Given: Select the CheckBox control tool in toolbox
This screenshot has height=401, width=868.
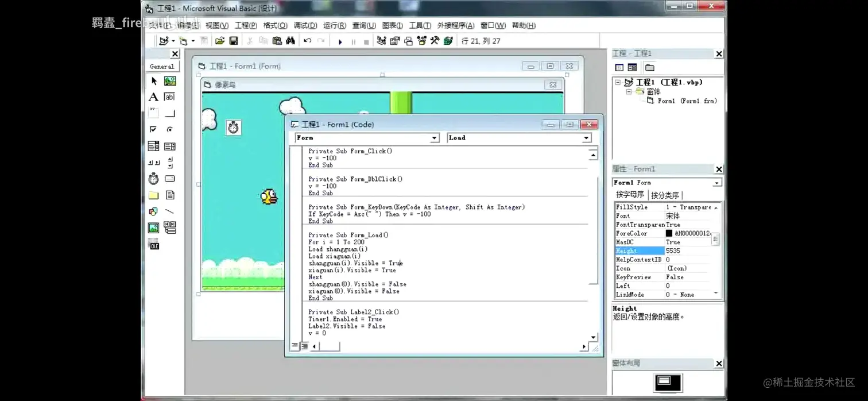Looking at the screenshot, I should point(153,129).
